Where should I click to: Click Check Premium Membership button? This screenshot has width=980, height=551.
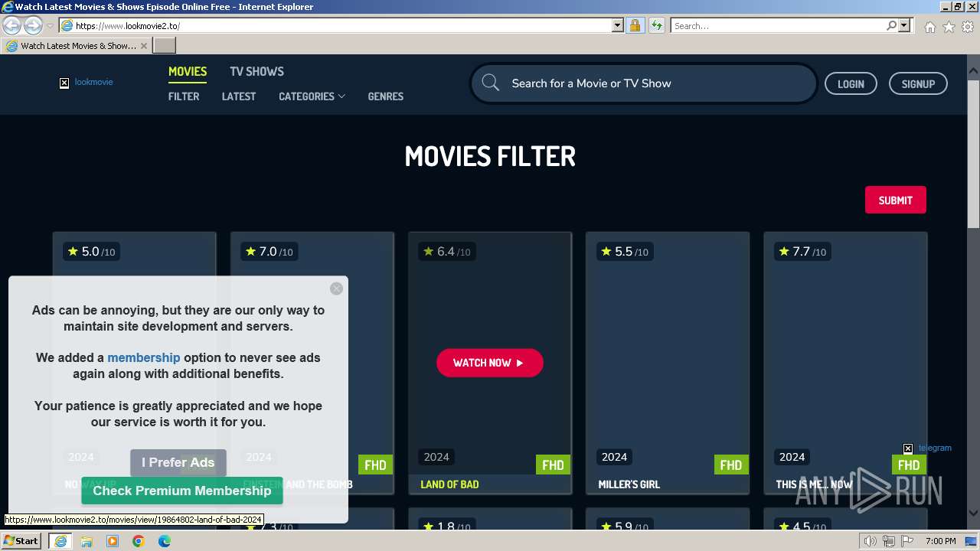182,491
